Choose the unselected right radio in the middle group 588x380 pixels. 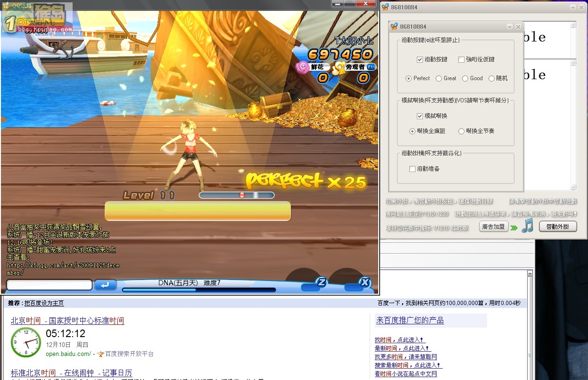(461, 131)
